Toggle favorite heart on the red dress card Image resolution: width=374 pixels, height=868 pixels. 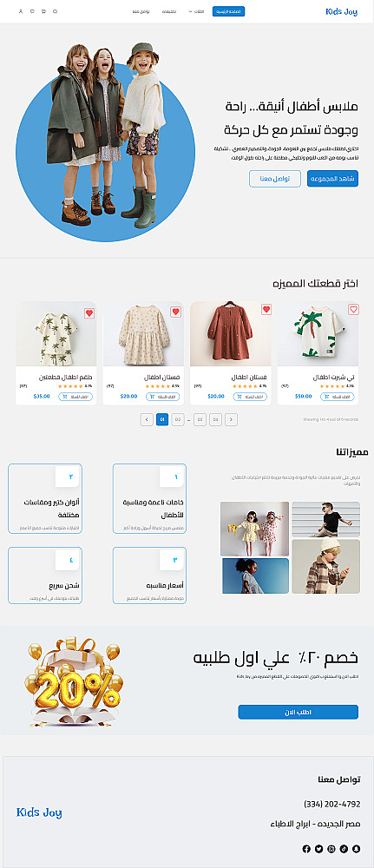click(266, 310)
